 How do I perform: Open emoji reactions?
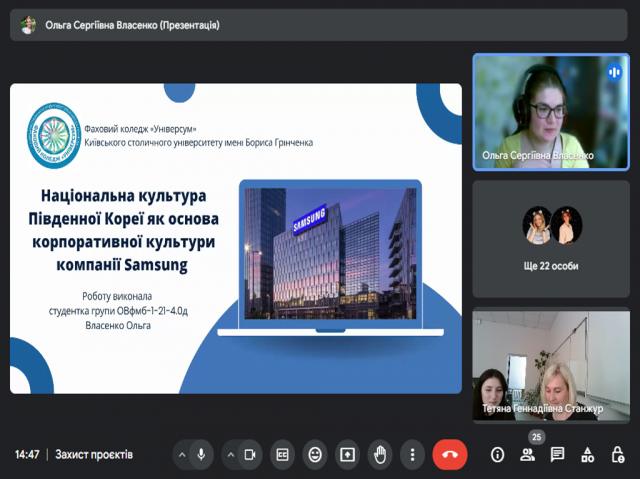(x=315, y=455)
